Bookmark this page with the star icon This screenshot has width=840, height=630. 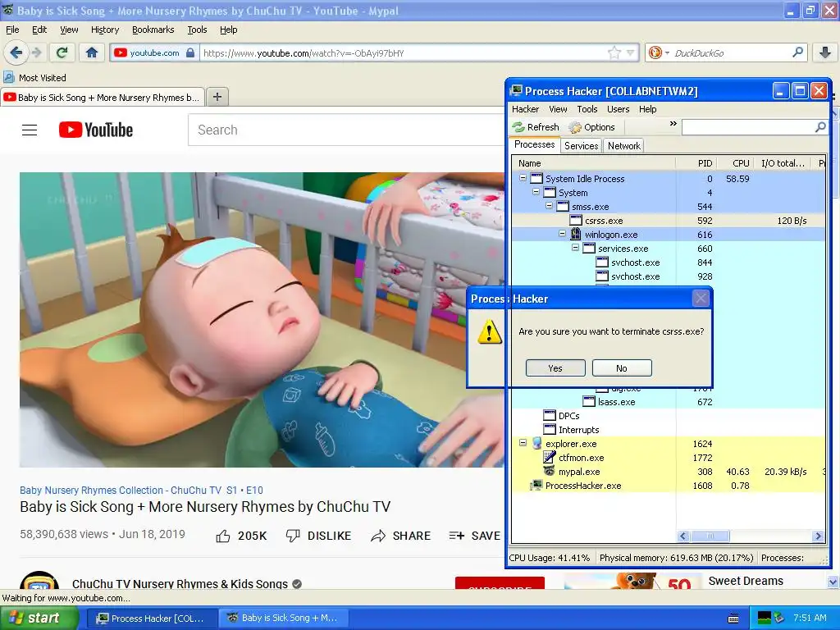tap(614, 52)
